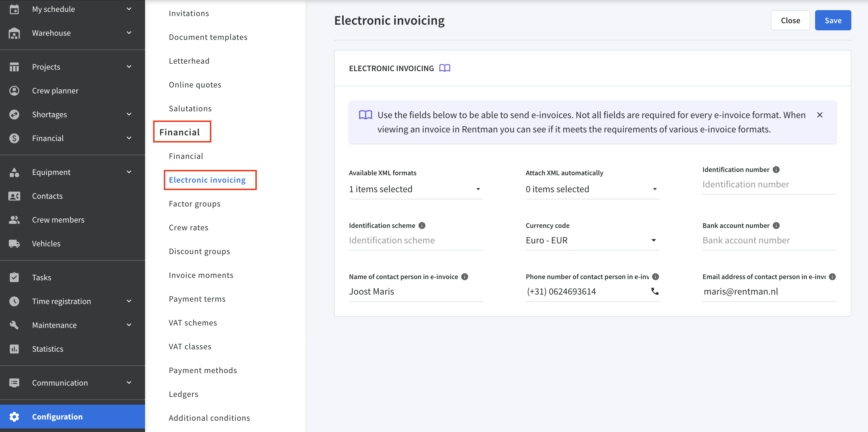Open the book help icon beside ELECTRONIC INVOICING
Image resolution: width=868 pixels, height=432 pixels.
point(444,68)
